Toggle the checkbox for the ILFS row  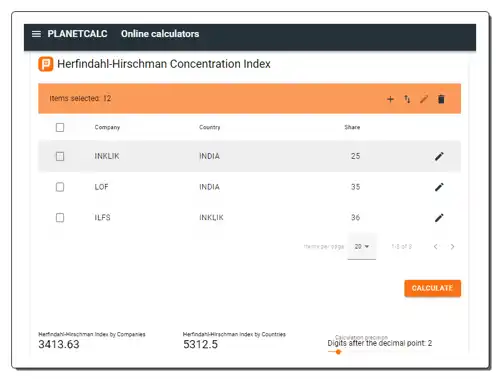point(60,218)
